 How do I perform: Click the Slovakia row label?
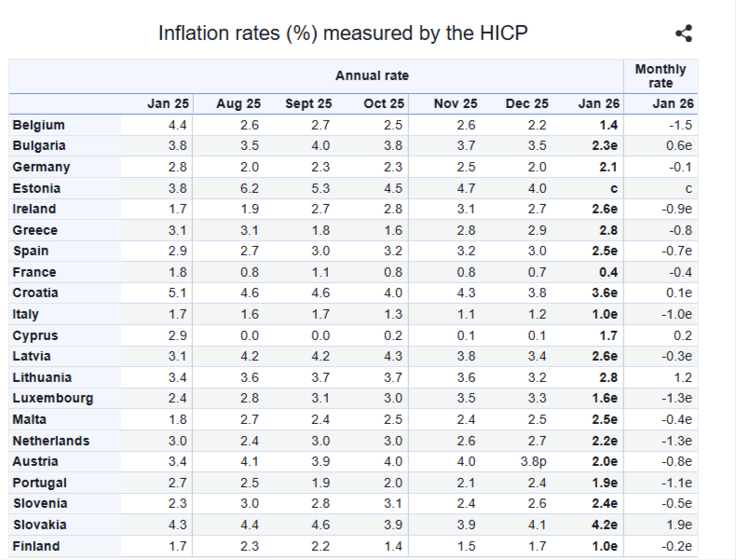[x=40, y=525]
